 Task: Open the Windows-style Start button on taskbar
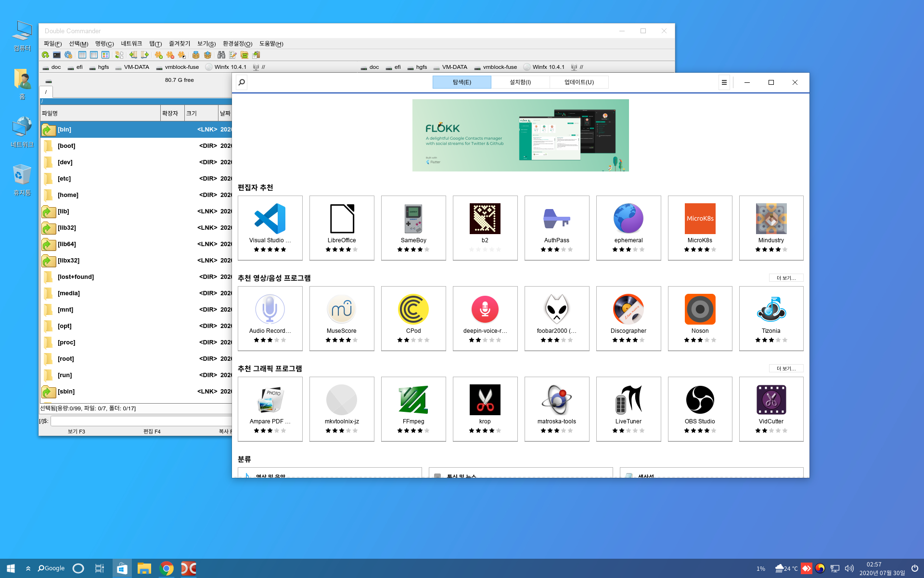pyautogui.click(x=11, y=568)
